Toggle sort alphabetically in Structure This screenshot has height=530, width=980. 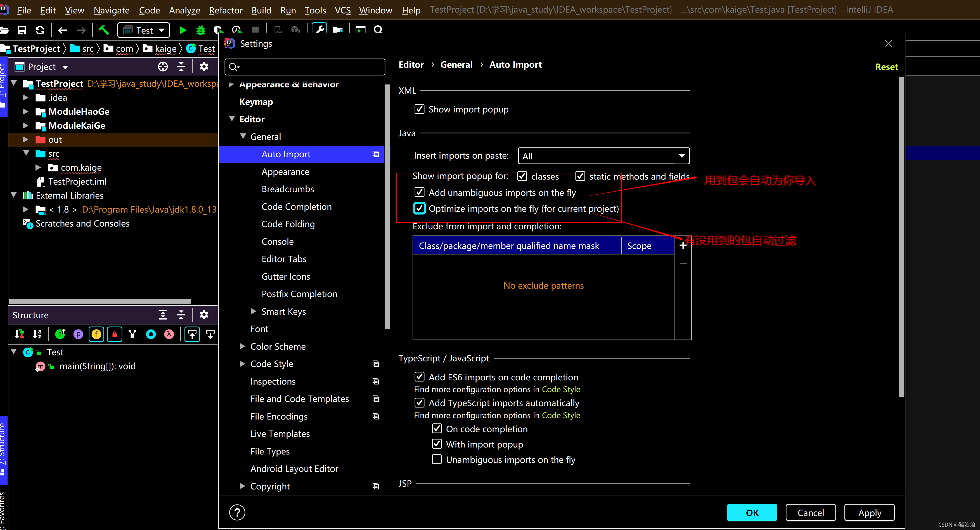click(37, 334)
